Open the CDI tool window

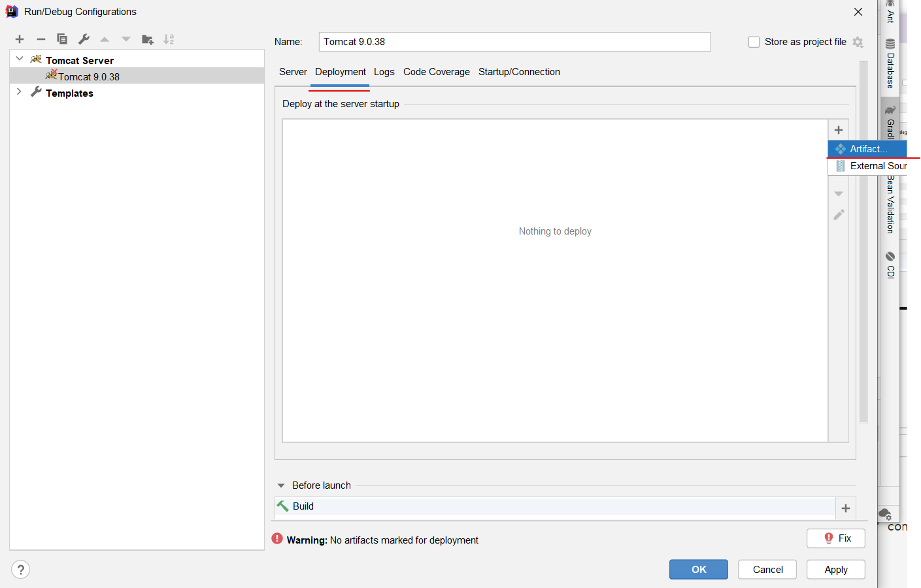point(890,265)
